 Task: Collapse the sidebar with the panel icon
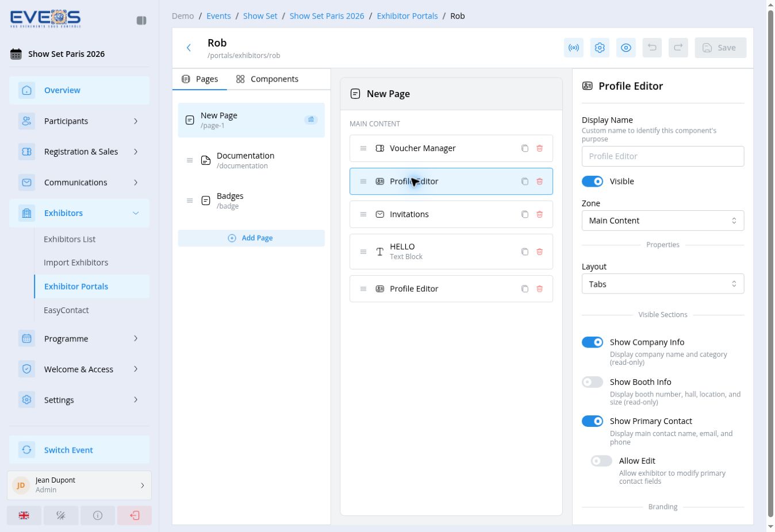[x=141, y=21]
